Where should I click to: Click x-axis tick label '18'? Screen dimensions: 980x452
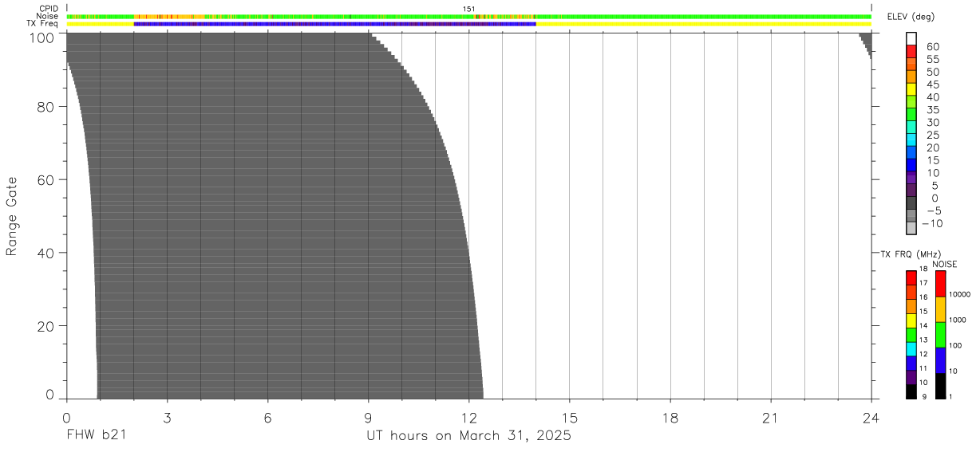click(670, 419)
